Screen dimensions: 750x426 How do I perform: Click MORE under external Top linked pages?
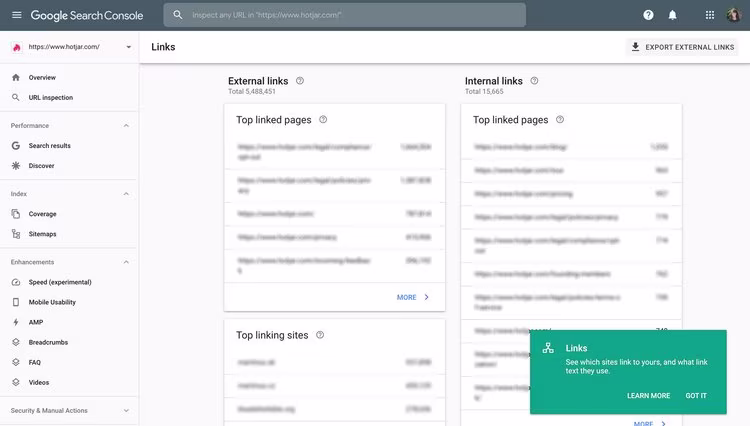pos(407,297)
